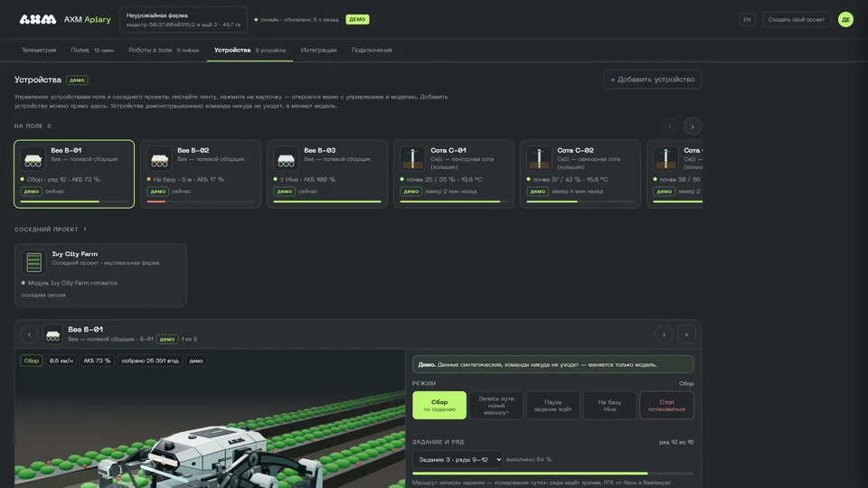Click the ДЕМО badge in header

[x=357, y=19]
